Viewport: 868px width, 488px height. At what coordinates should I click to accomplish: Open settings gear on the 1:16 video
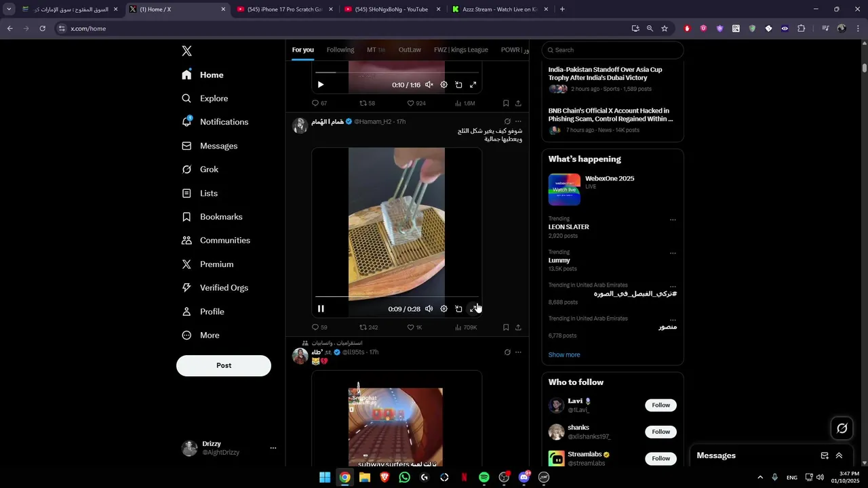[443, 85]
